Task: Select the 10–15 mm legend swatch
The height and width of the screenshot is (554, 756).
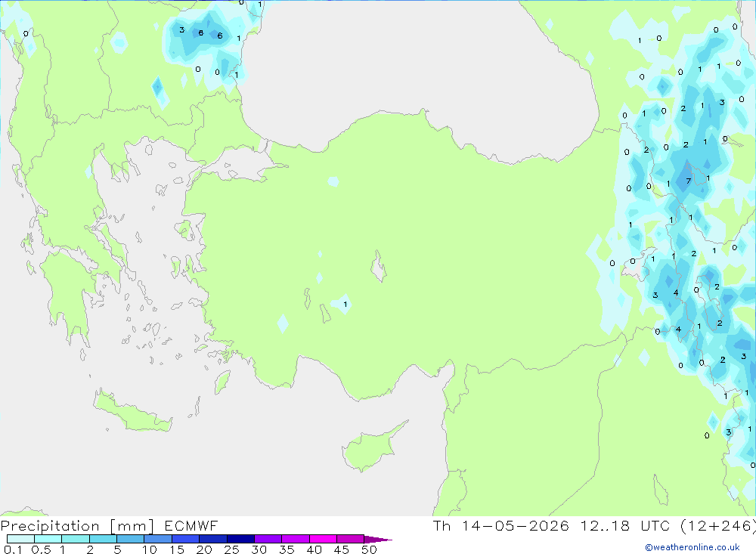Action: (158, 539)
